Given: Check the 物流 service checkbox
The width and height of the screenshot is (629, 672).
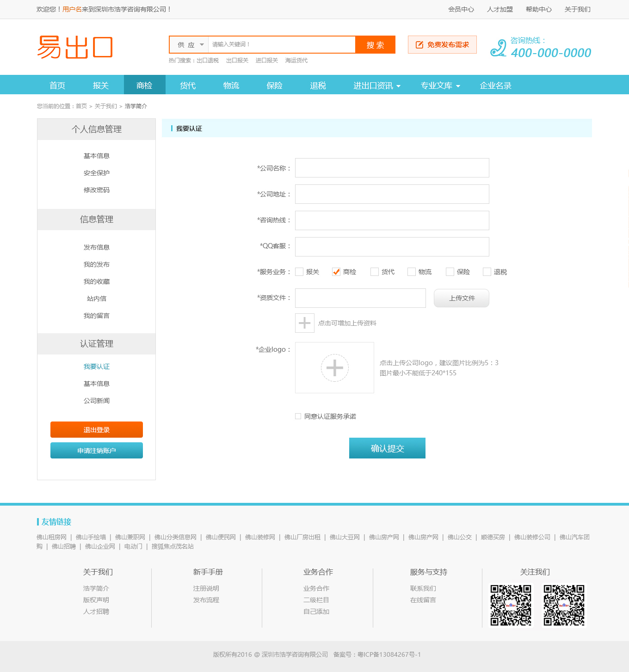Looking at the screenshot, I should point(412,272).
